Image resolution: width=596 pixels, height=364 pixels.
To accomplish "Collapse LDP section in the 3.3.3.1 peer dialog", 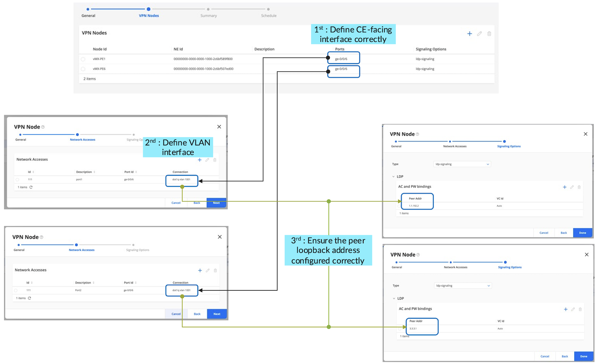I will [394, 298].
